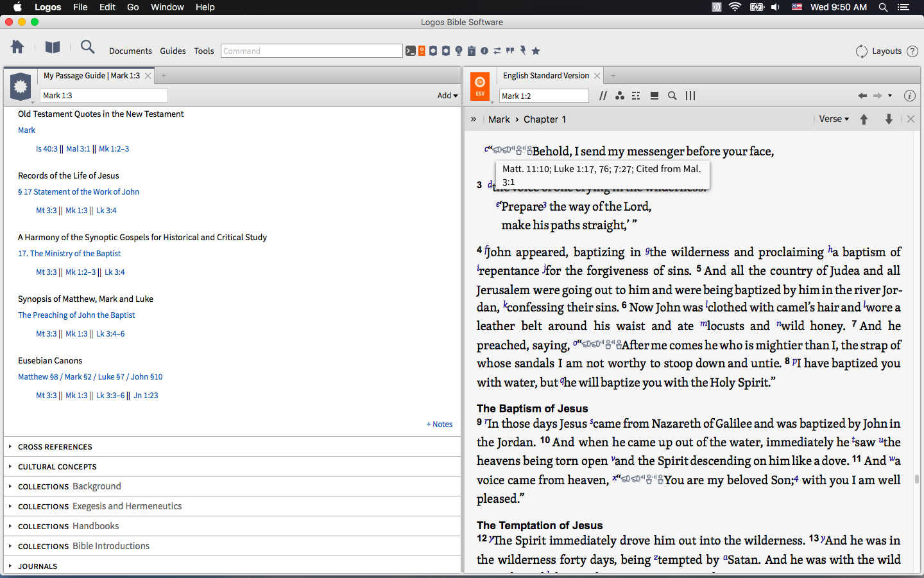Viewport: 924px width, 578px height.
Task: Click the swap arrows shortcut icon
Action: point(497,51)
